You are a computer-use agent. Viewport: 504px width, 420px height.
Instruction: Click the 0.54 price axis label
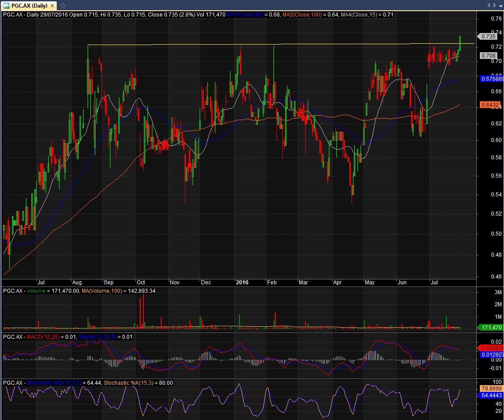[496, 194]
